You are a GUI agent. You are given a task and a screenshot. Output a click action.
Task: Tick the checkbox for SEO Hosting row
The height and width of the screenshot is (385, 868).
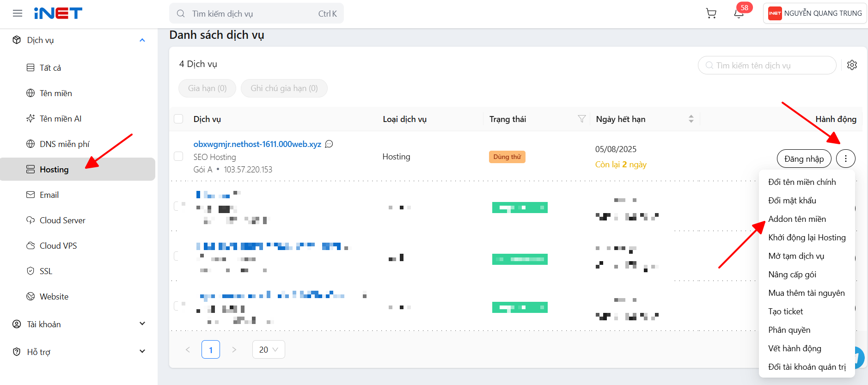pos(178,156)
